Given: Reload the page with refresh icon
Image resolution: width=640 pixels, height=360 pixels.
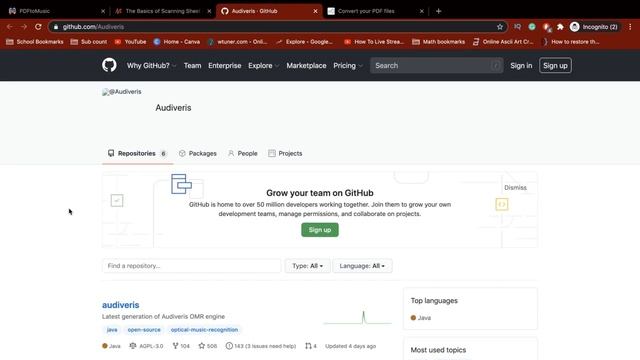Looking at the screenshot, I should coord(38,27).
